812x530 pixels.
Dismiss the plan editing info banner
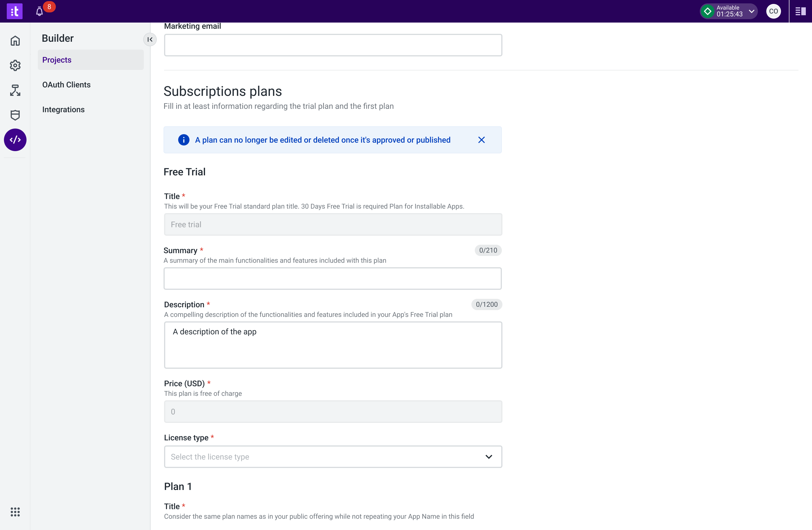coord(481,140)
